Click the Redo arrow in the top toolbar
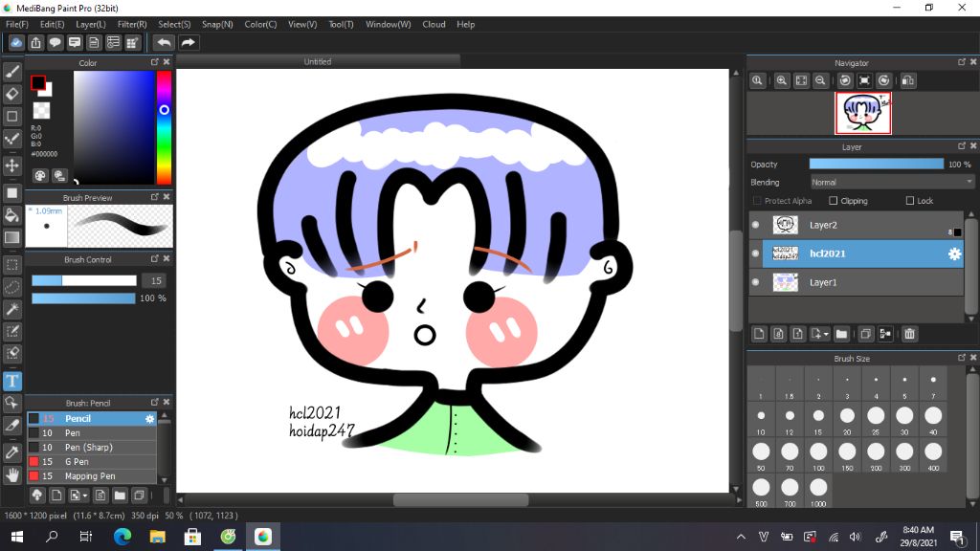Screen dimensions: 980x551 point(188,42)
